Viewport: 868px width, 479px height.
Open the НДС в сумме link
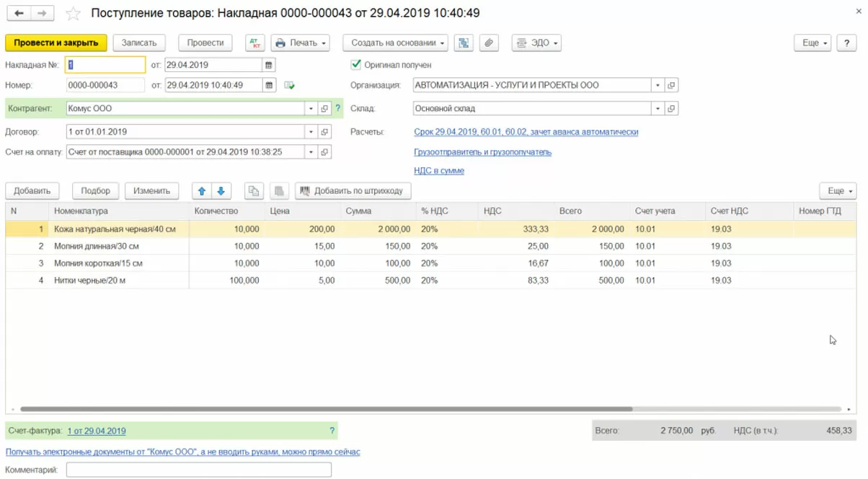point(438,171)
